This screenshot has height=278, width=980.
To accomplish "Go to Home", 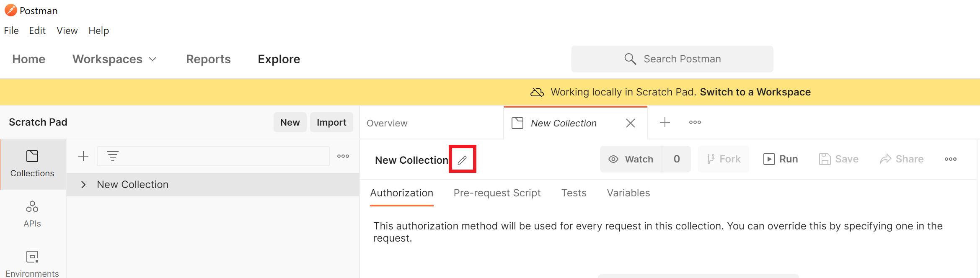I will (x=29, y=59).
